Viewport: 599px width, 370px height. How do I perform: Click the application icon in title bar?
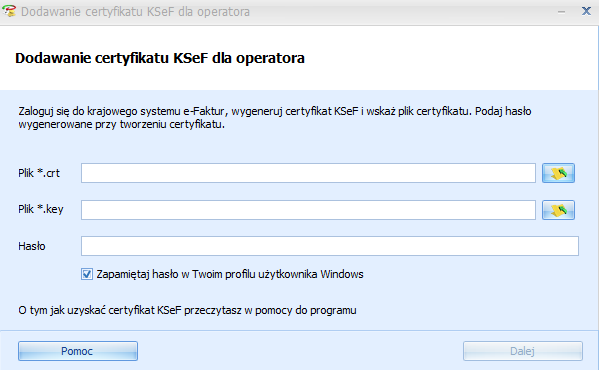[x=9, y=11]
